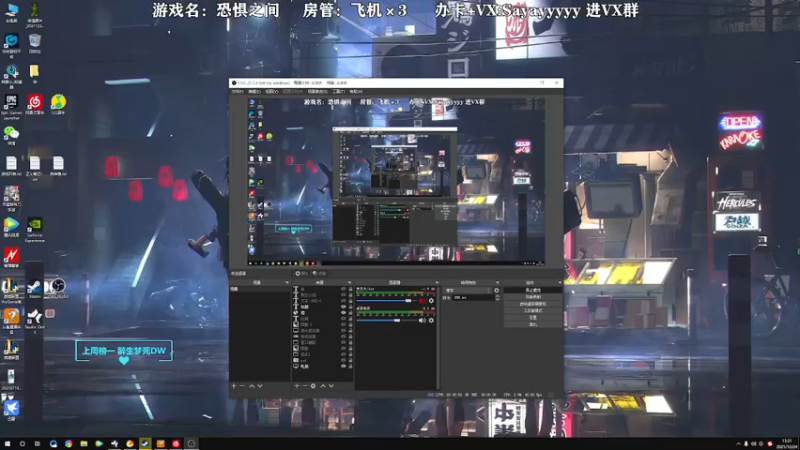The width and height of the screenshot is (800, 450).
Task: Open the 帮助 menu in OBS
Action: [x=356, y=92]
